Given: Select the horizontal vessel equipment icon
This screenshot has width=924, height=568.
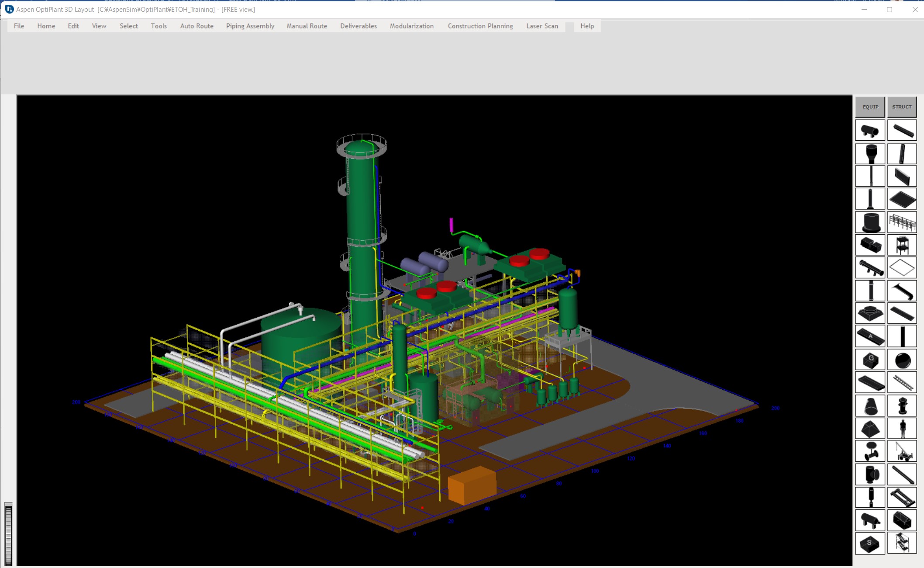Looking at the screenshot, I should tap(870, 130).
